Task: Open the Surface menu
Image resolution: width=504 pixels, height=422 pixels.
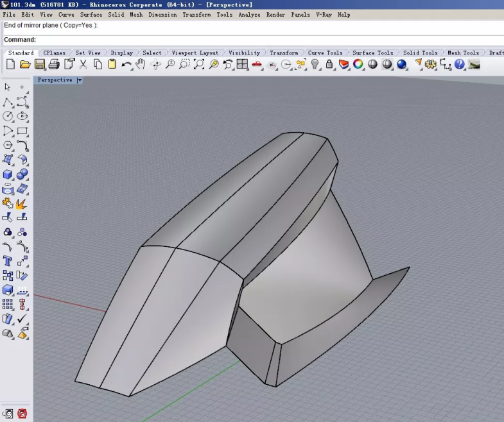Action: 91,14
